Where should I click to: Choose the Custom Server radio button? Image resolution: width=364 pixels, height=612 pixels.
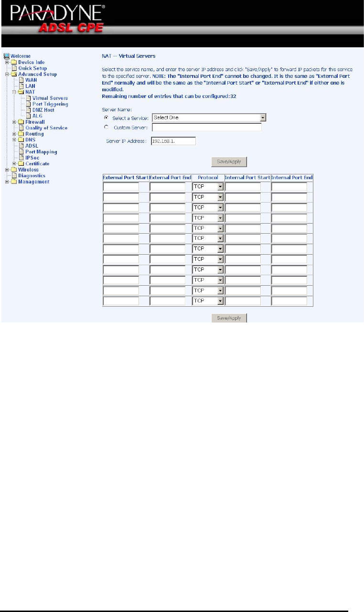click(x=107, y=127)
